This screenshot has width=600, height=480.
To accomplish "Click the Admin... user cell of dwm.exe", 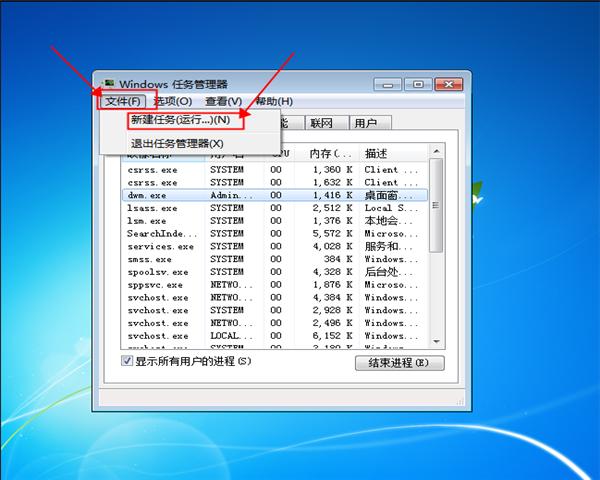I will (x=231, y=195).
